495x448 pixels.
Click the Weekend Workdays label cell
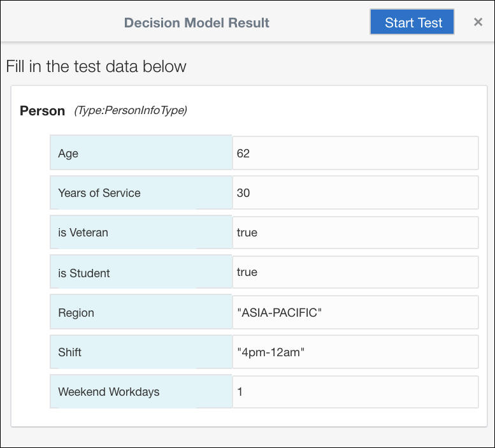[141, 391]
